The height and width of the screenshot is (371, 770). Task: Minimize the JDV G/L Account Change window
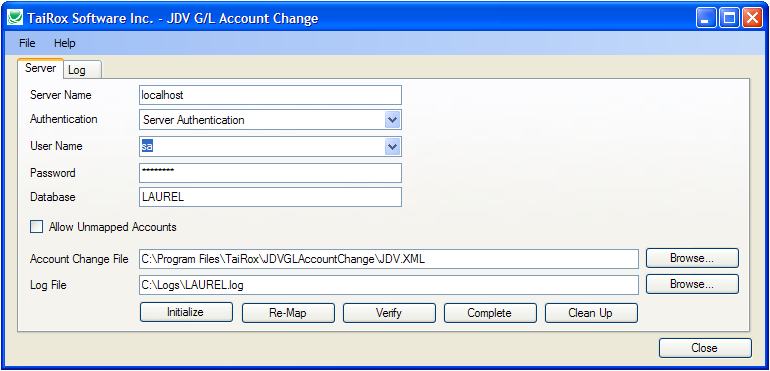(706, 19)
